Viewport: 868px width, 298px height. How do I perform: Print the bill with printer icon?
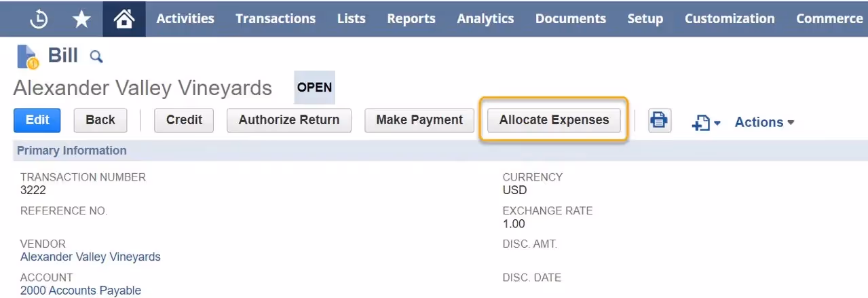click(x=660, y=120)
